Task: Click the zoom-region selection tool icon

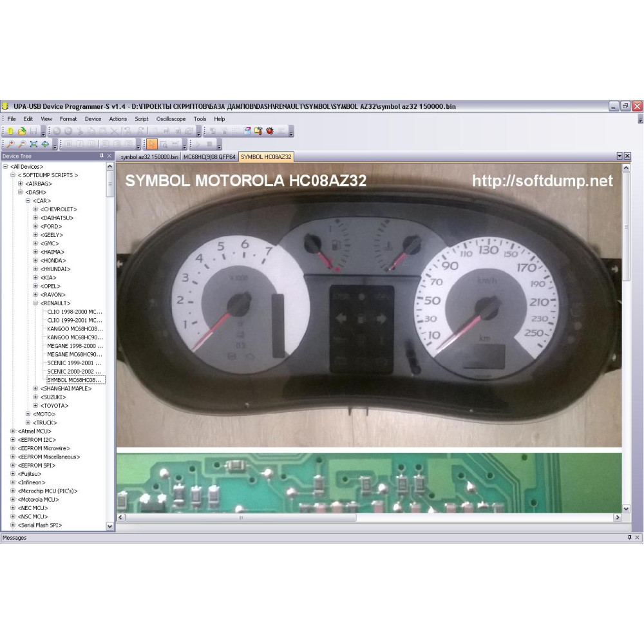Action: (164, 144)
